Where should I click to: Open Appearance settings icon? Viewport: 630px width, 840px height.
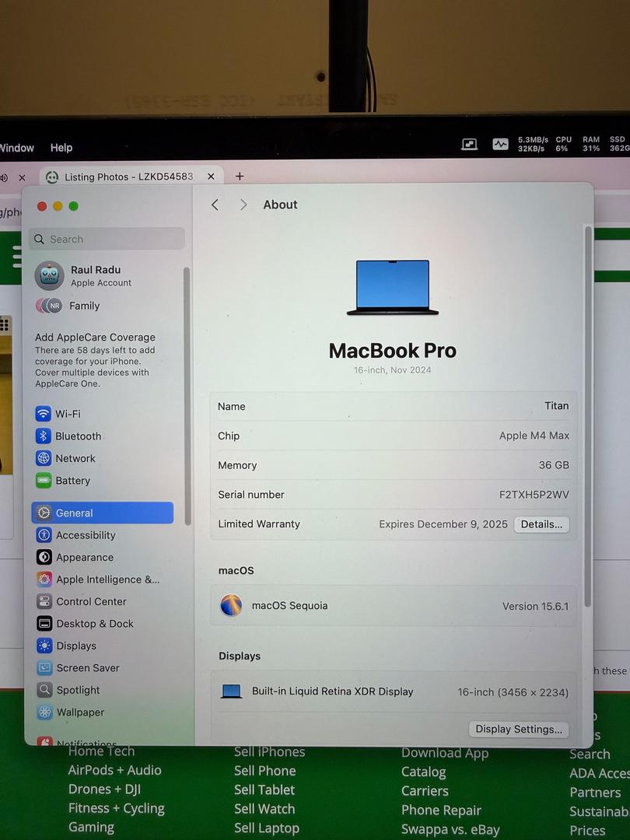(44, 558)
